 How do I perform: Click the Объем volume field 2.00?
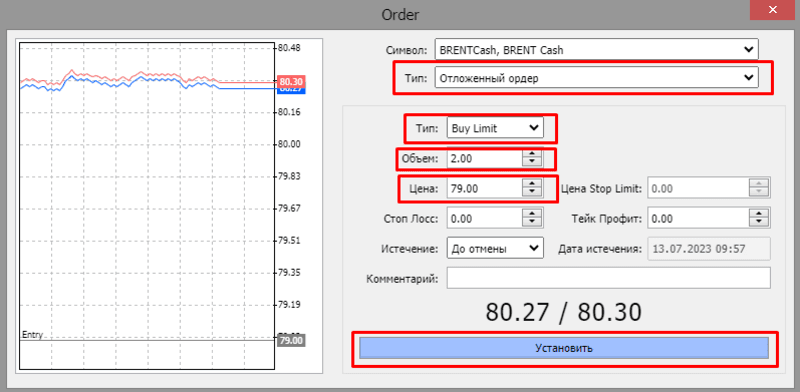click(484, 159)
